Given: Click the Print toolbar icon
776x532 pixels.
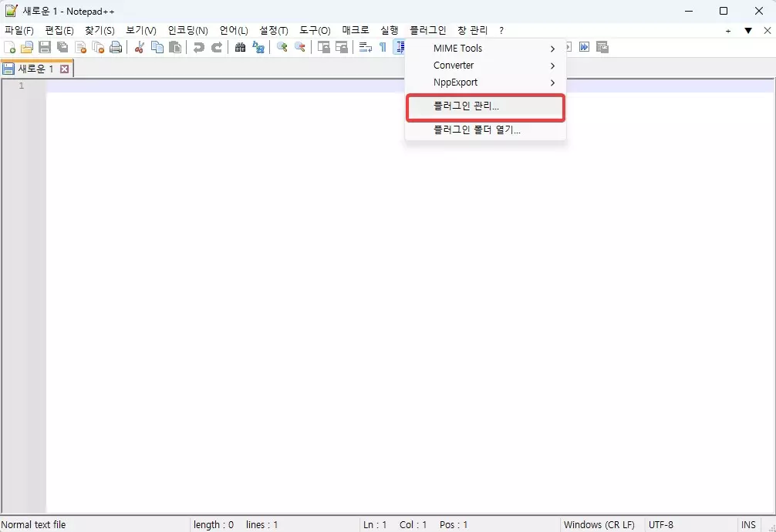Looking at the screenshot, I should point(116,48).
